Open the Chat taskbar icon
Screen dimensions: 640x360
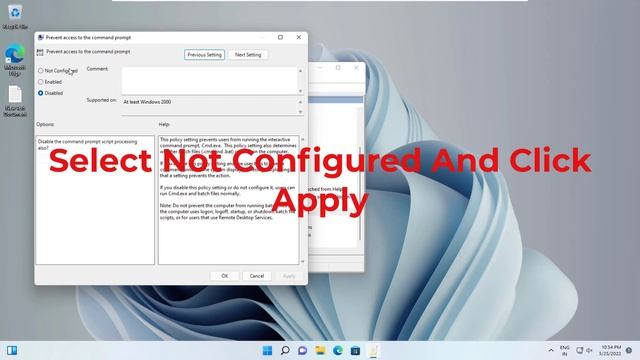pyautogui.click(x=302, y=350)
